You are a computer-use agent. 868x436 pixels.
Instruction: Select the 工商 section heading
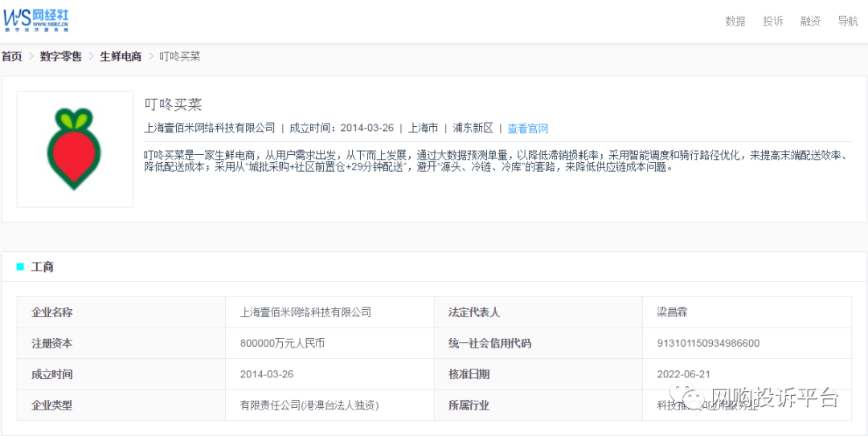(42, 267)
